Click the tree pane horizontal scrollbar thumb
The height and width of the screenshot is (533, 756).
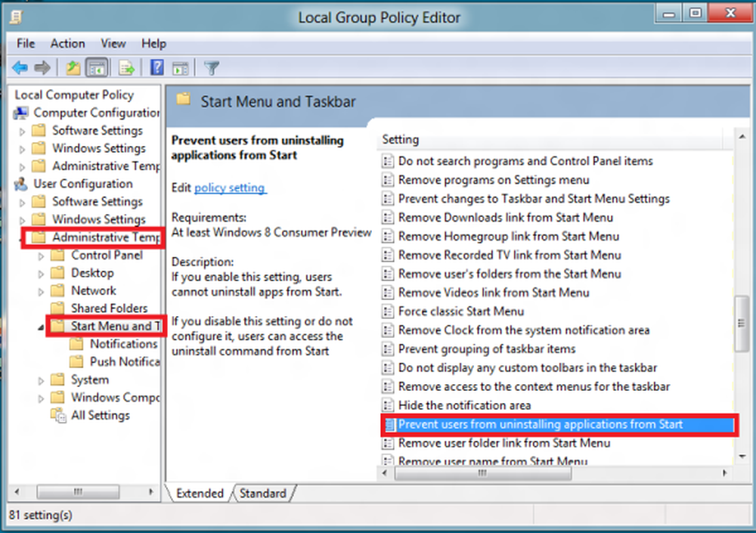click(78, 492)
